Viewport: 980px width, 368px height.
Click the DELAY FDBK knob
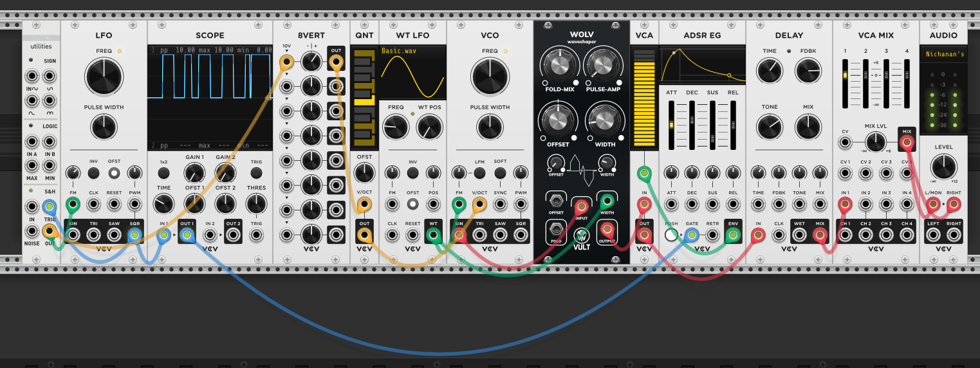tap(808, 71)
